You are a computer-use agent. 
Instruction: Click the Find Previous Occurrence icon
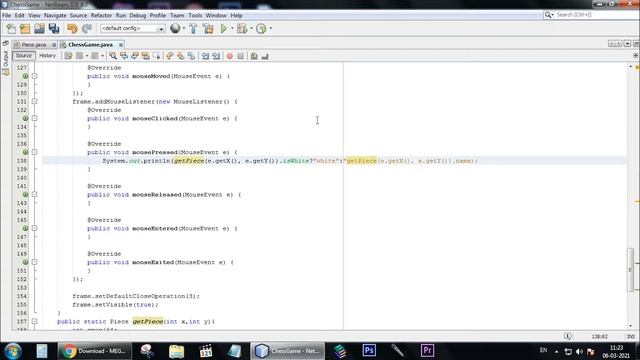[124, 56]
